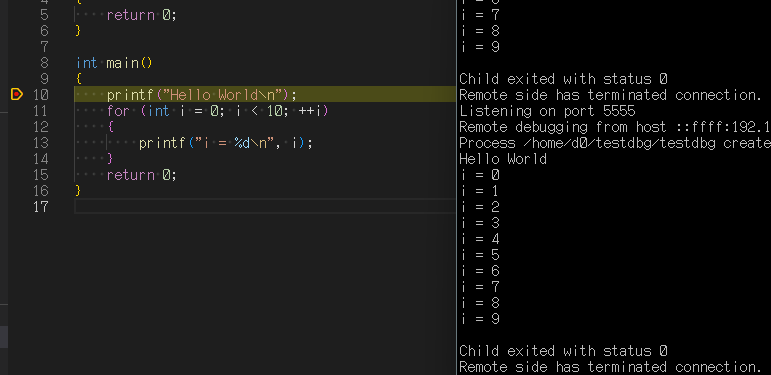Screen dimensions: 771x375
Task: Click 'Hello World' output in terminal
Action: (x=503, y=159)
